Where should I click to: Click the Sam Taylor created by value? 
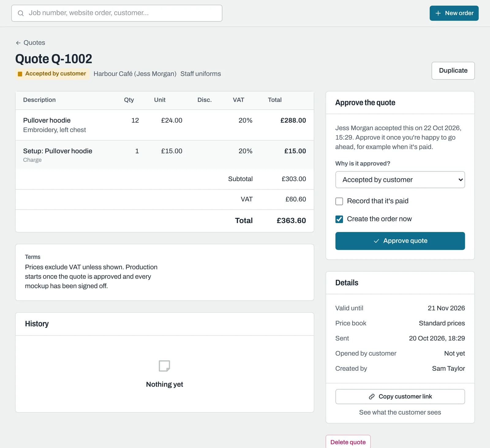[448, 369]
